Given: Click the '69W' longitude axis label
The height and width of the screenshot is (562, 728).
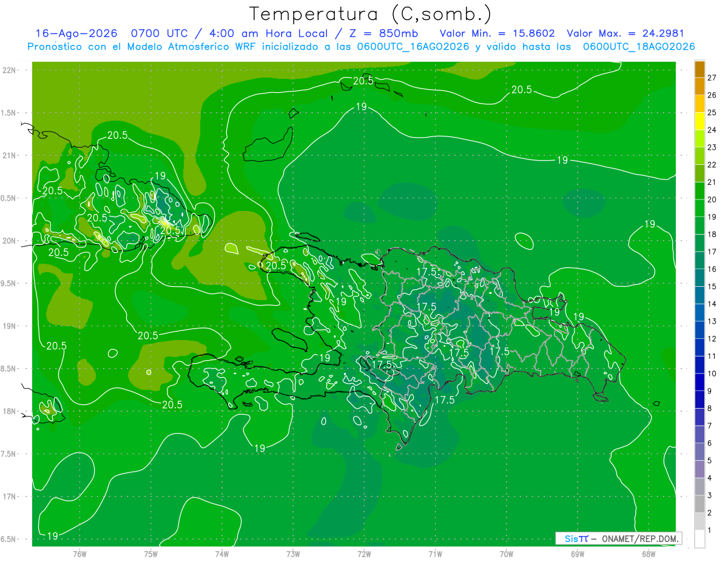Looking at the screenshot, I should coord(578,554).
